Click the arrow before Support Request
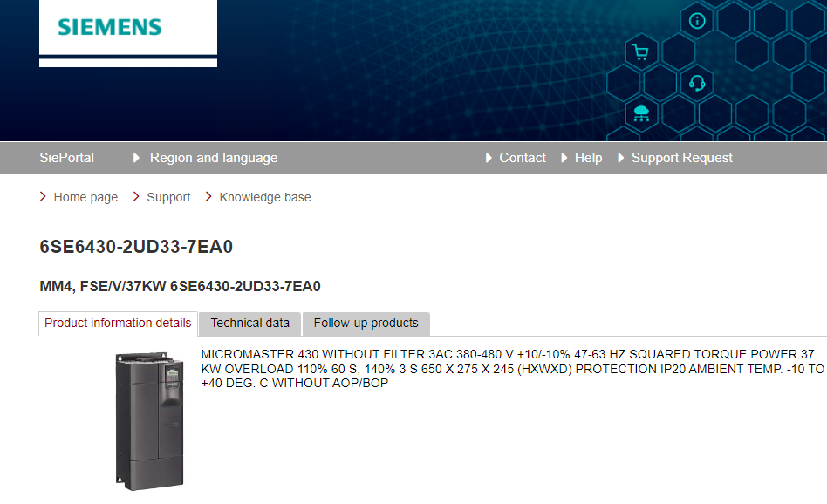 click(621, 158)
